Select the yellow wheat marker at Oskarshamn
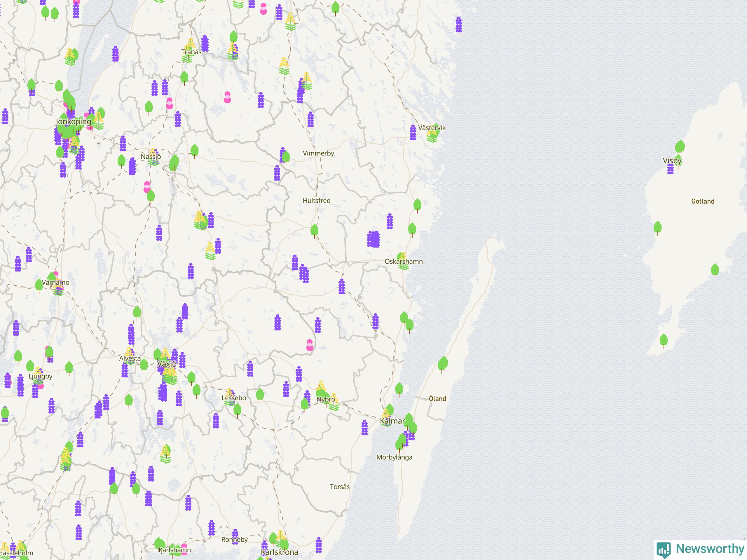The width and height of the screenshot is (747, 560). [x=403, y=261]
